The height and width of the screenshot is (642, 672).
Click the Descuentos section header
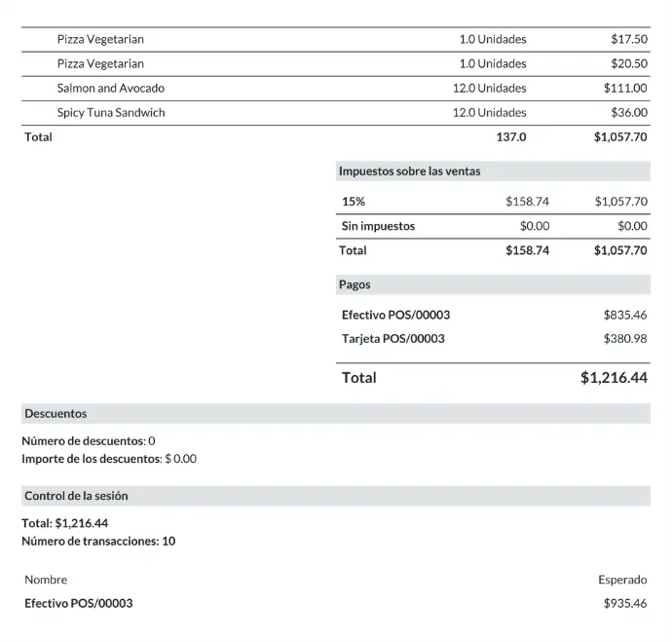pyautogui.click(x=56, y=413)
